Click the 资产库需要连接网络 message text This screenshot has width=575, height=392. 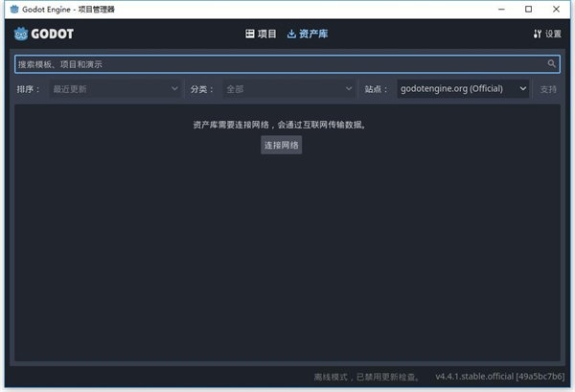[x=280, y=125]
